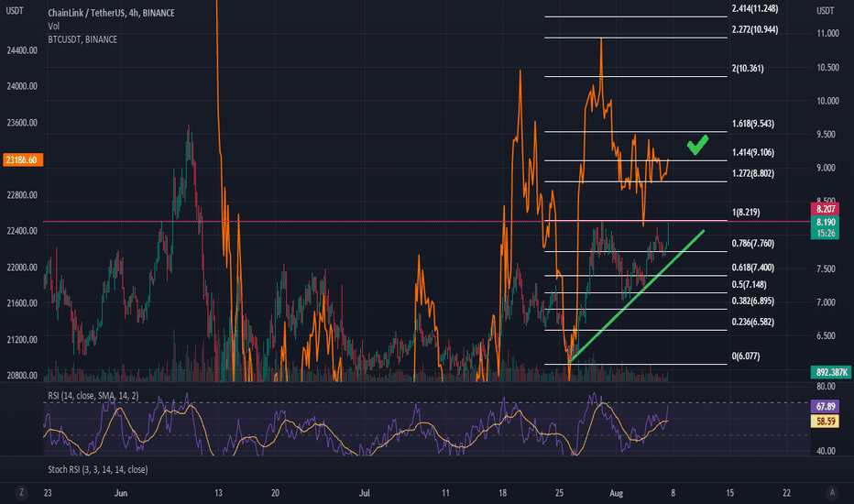Select the BTCUSDT, BINANCE comparison label
Image resolution: width=854 pixels, height=504 pixels.
82,39
